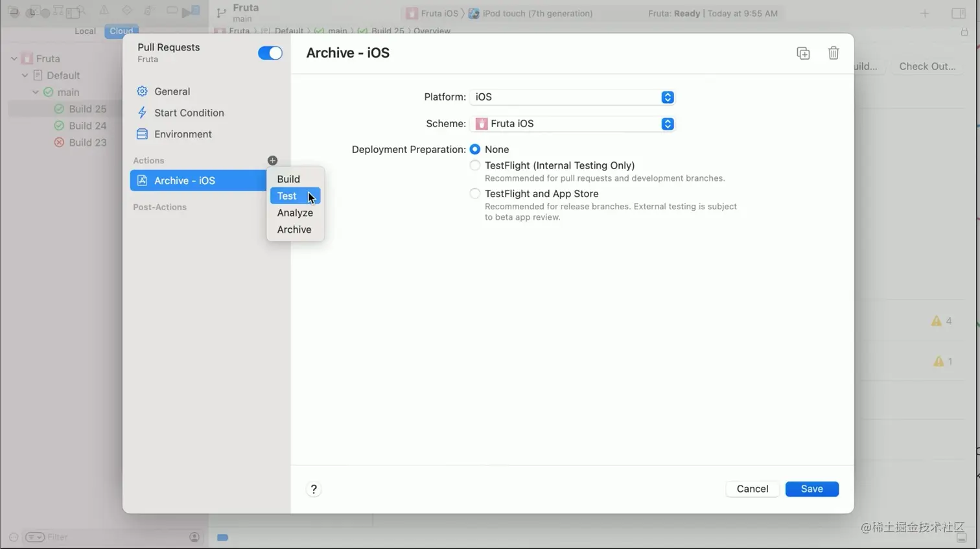Select TestFlight (Internal Testing Only) radio
980x549 pixels.
pos(475,165)
